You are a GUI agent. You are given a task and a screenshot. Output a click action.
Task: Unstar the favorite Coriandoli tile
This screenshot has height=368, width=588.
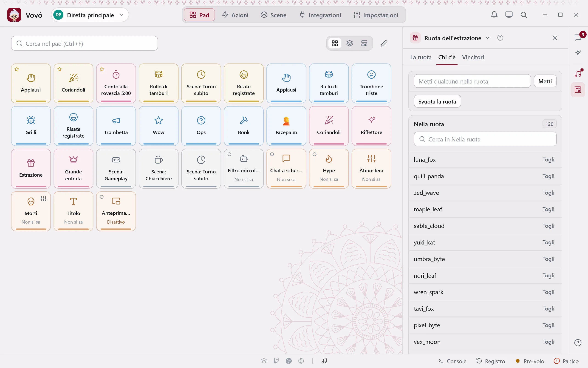(x=59, y=69)
